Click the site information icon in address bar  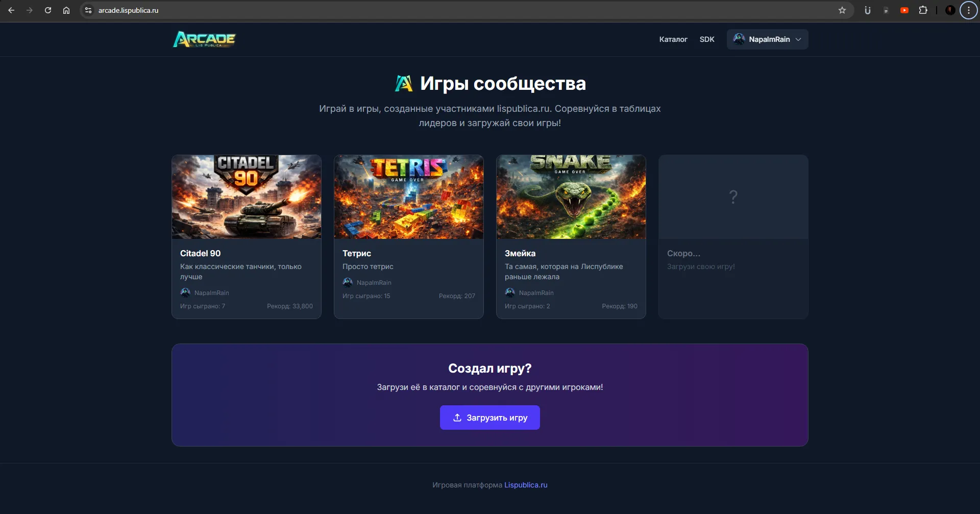click(88, 10)
